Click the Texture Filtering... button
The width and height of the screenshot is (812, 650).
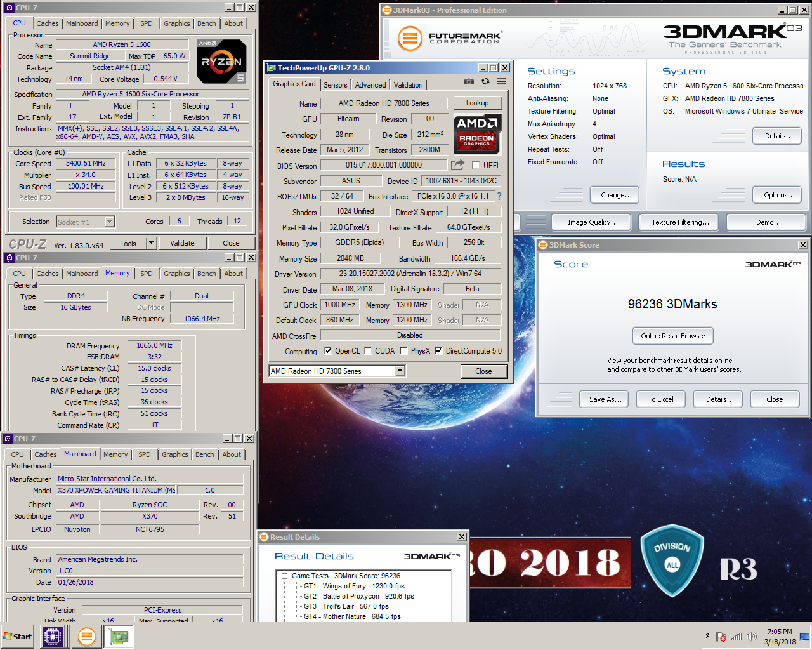[x=680, y=222]
